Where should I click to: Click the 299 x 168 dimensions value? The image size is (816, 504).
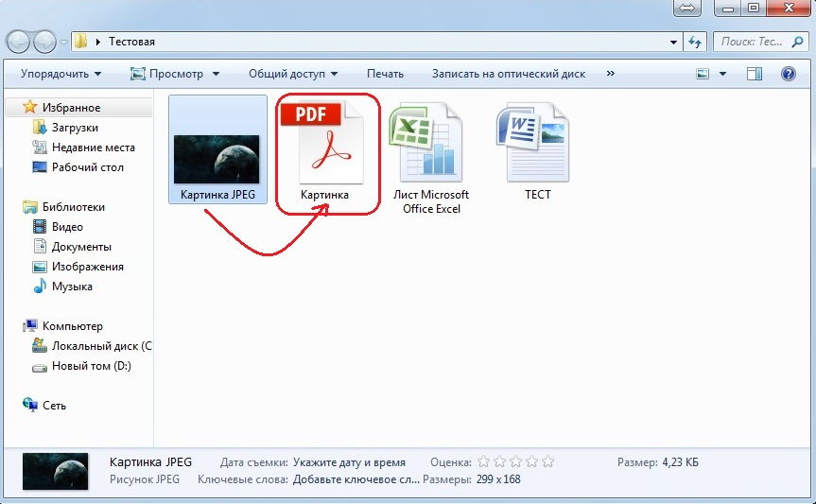498,479
